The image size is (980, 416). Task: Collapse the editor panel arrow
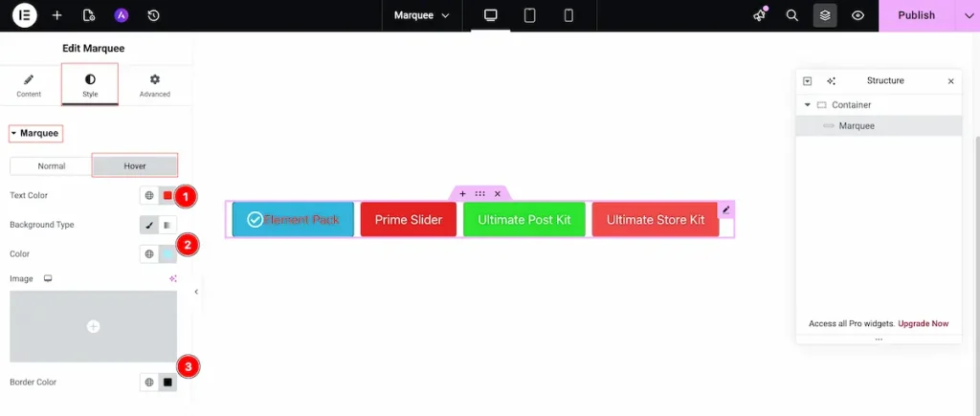click(196, 292)
